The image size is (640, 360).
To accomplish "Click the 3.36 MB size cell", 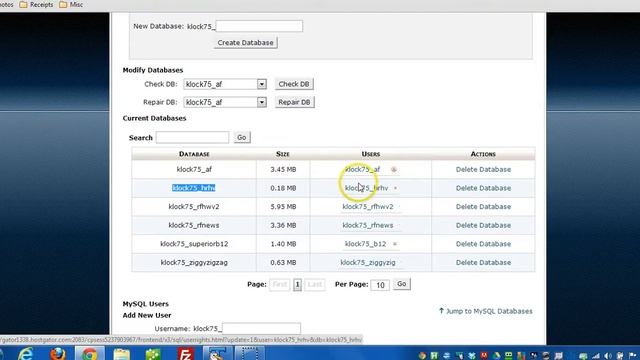I will point(283,225).
